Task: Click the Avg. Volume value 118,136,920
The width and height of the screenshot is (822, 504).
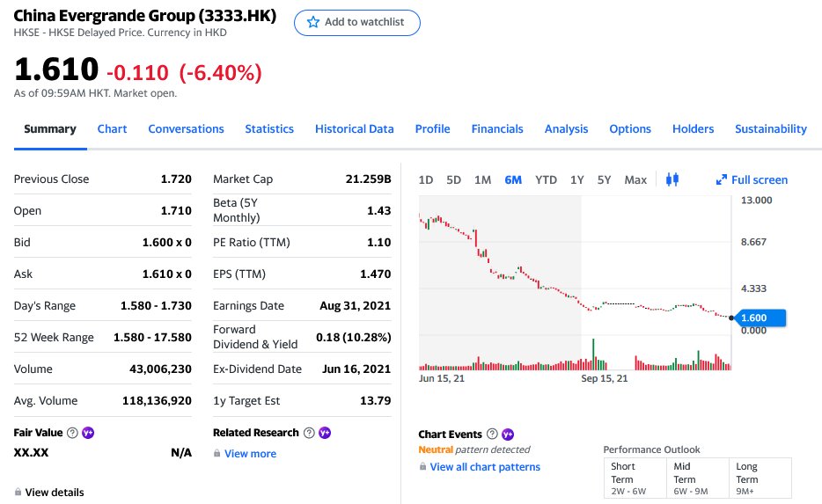Action: pyautogui.click(x=157, y=401)
